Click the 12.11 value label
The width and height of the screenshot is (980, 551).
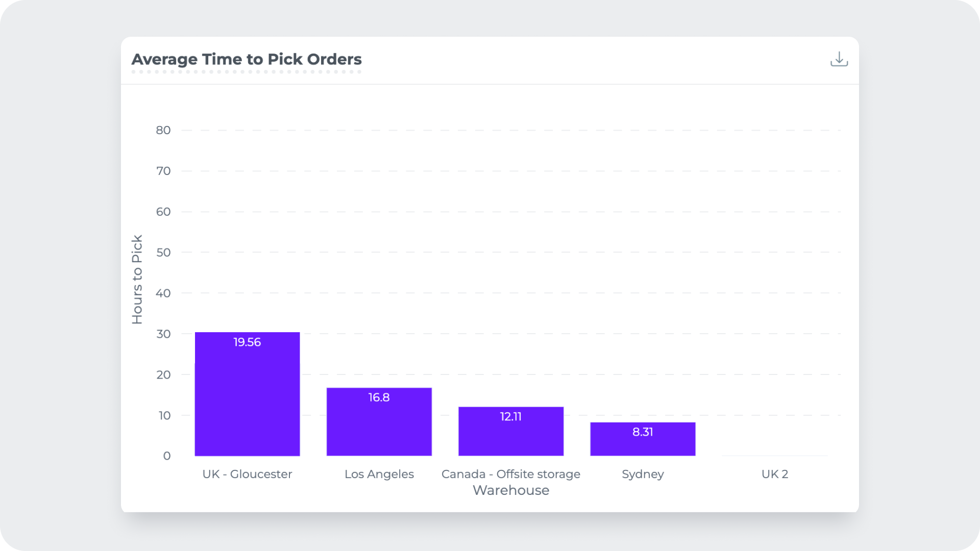(x=510, y=416)
